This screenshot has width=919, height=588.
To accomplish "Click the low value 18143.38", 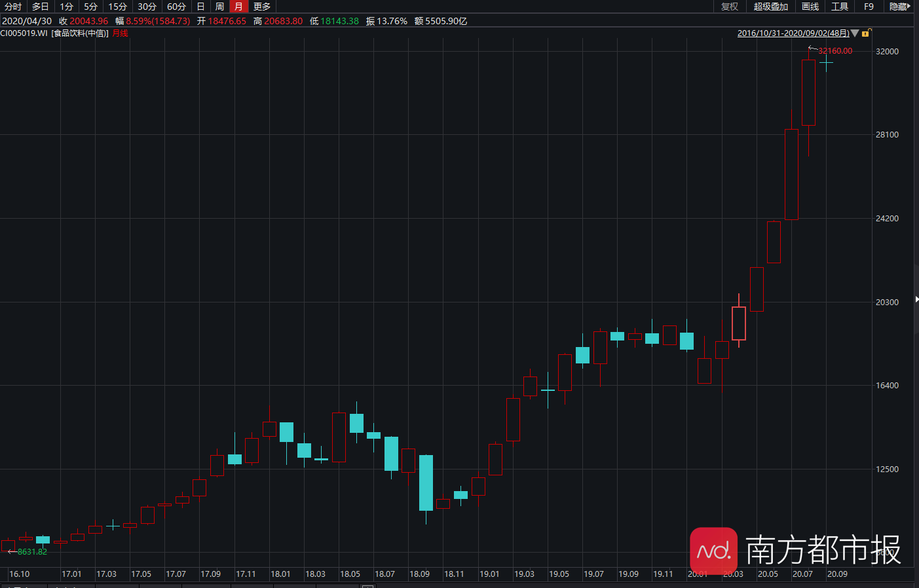I will point(339,21).
